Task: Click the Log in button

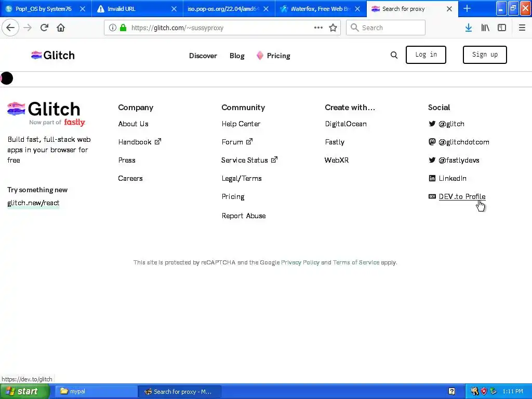Action: (x=426, y=55)
